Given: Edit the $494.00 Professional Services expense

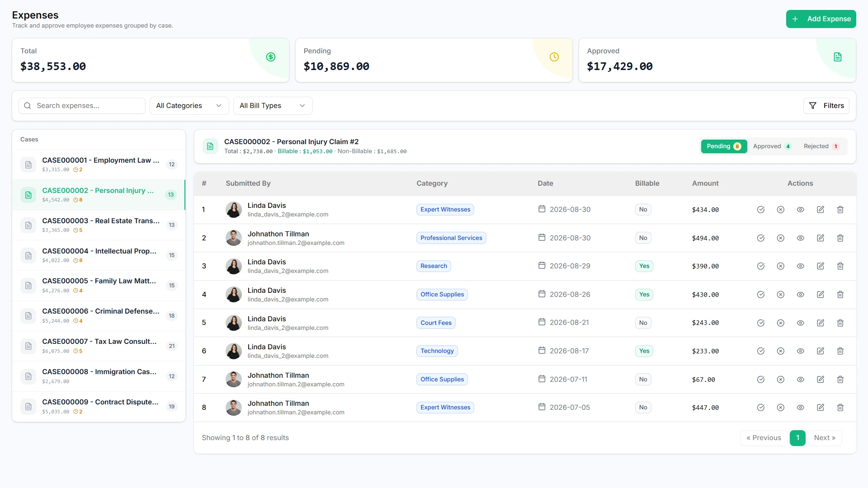Looking at the screenshot, I should coord(821,238).
